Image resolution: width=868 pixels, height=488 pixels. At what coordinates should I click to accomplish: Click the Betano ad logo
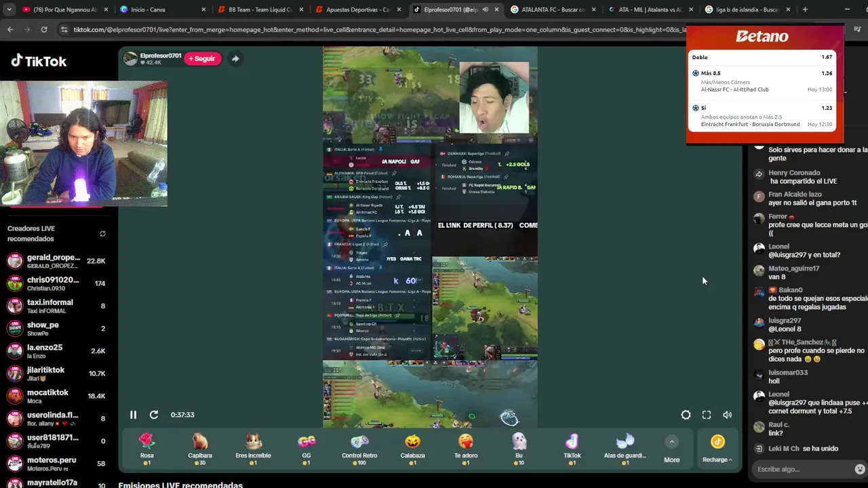point(762,37)
